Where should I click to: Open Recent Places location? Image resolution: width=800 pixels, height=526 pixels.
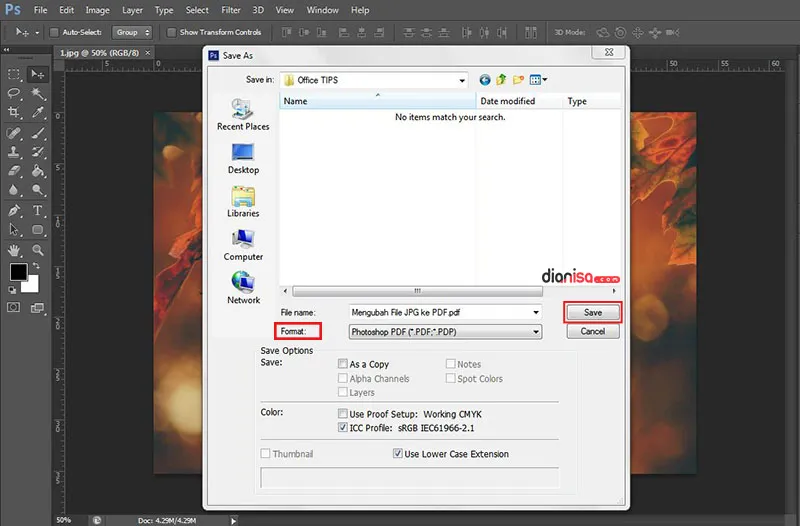point(243,115)
